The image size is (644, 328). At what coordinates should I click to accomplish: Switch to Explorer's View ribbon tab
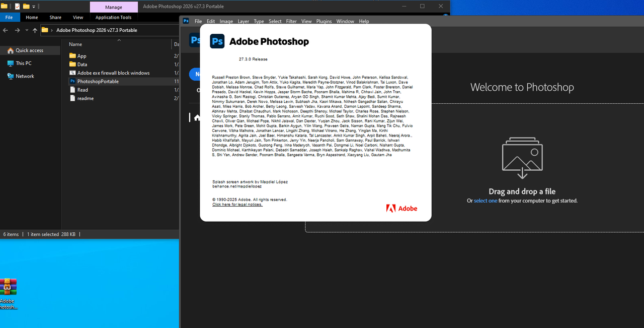coord(78,17)
